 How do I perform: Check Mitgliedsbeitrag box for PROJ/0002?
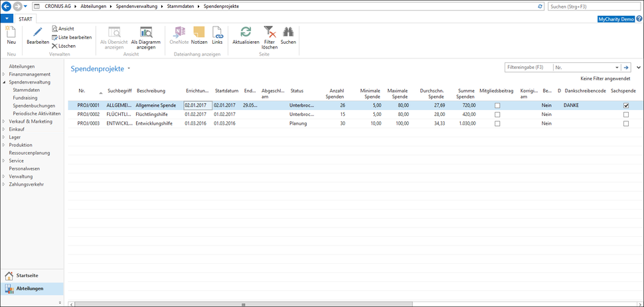(x=497, y=115)
